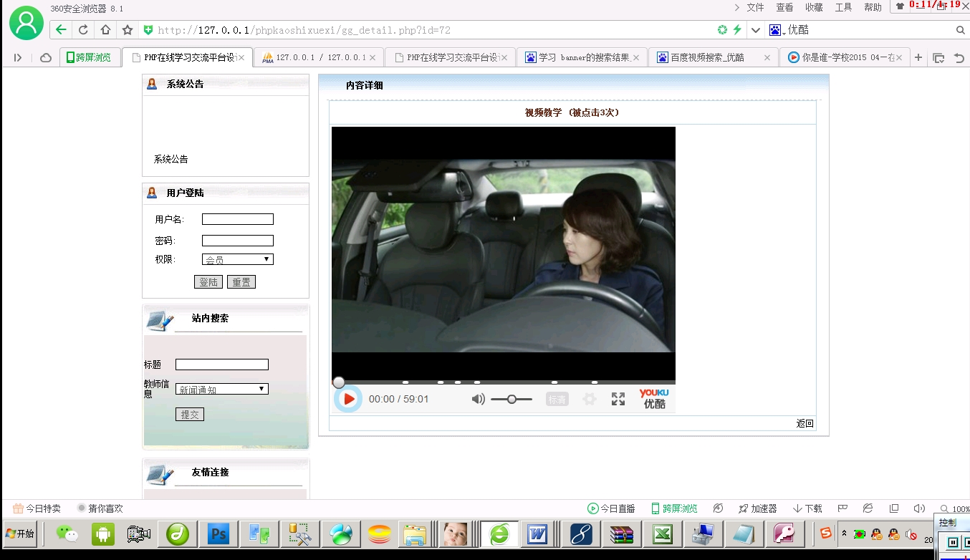Open 下载 downloads in the status bar
This screenshot has width=970, height=560.
pyautogui.click(x=807, y=508)
